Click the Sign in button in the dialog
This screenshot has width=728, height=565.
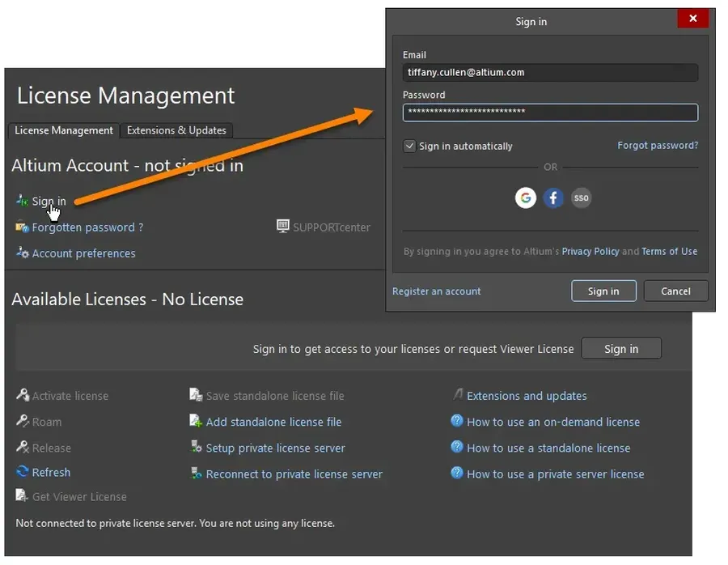pos(603,291)
